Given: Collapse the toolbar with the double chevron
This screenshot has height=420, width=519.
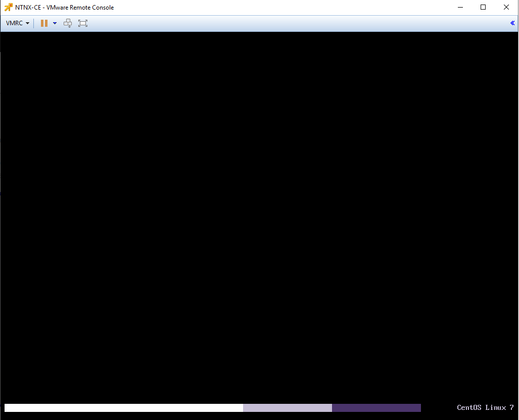Looking at the screenshot, I should 512,23.
